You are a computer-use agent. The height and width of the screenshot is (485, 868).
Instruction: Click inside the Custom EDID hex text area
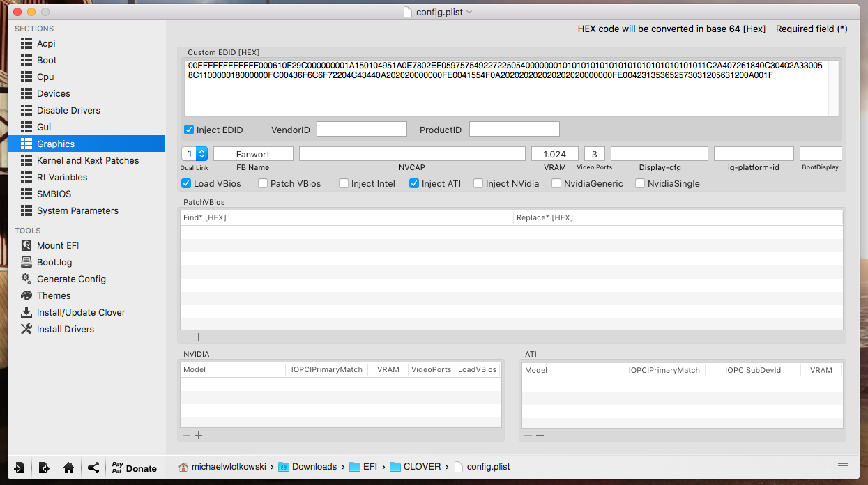(506, 88)
